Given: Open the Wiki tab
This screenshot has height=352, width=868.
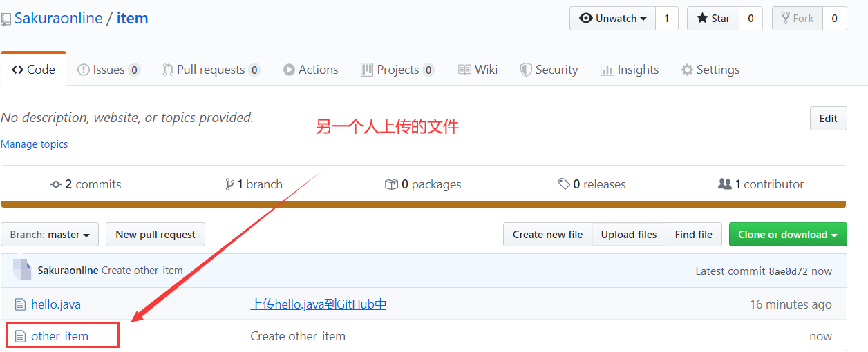Looking at the screenshot, I should coord(478,70).
